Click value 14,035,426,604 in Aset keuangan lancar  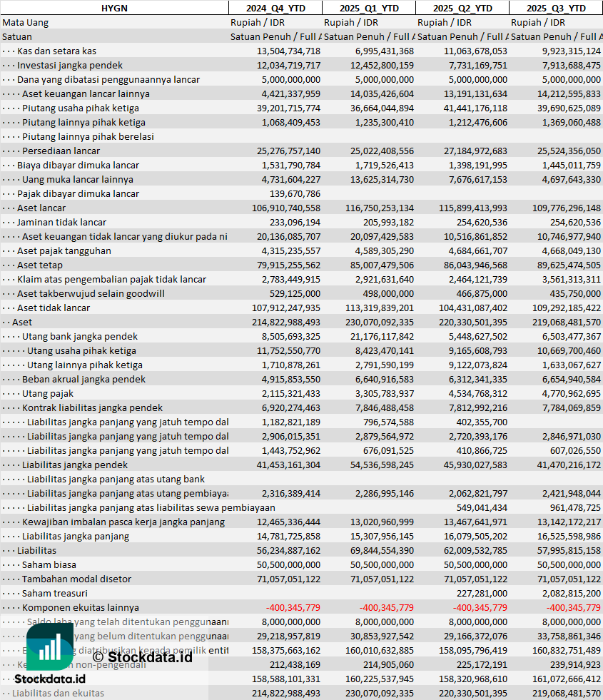click(x=382, y=93)
